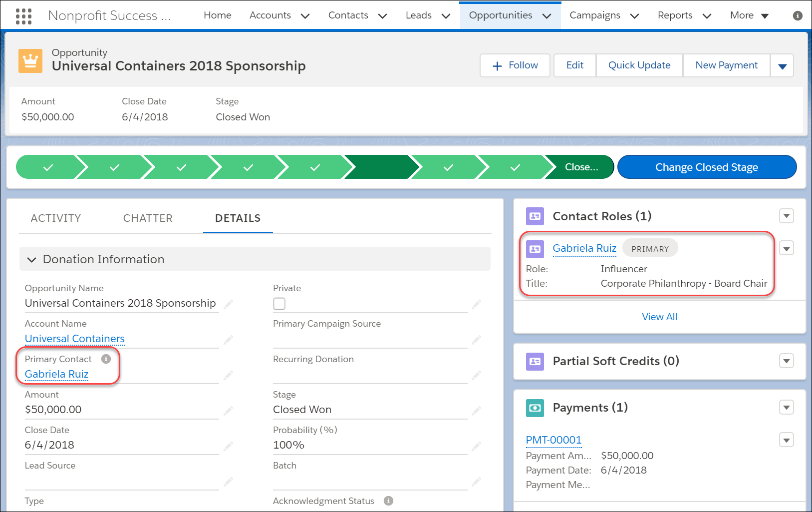
Task: Open the Payments panel actions dropdown
Action: pos(787,407)
